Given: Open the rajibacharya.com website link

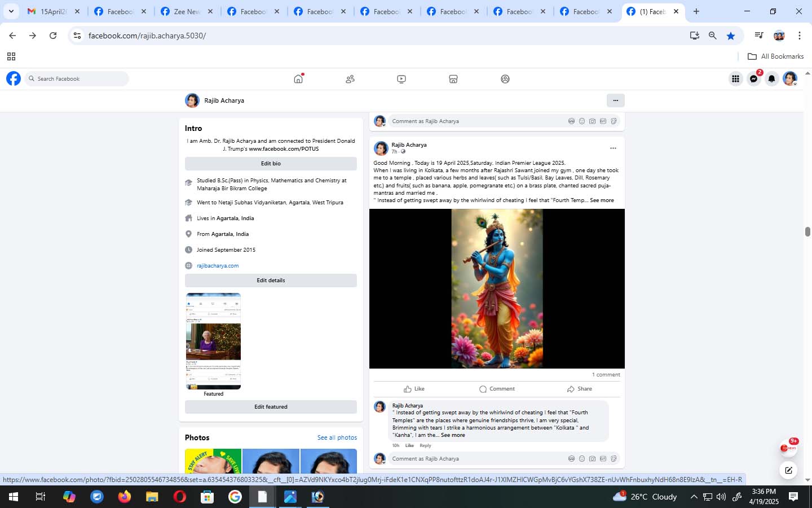Looking at the screenshot, I should 218,266.
